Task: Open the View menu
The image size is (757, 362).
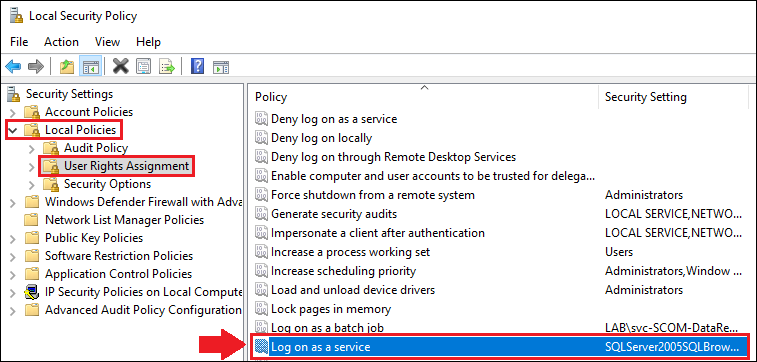Action: pos(107,42)
